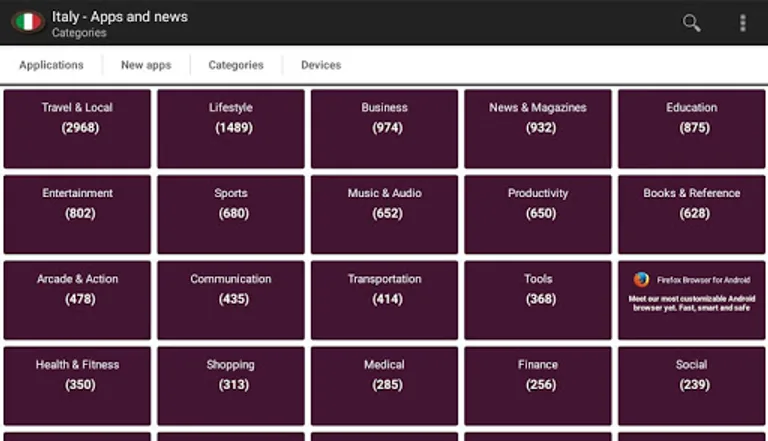Open the Business category tile
The height and width of the screenshot is (441, 768).
point(384,128)
